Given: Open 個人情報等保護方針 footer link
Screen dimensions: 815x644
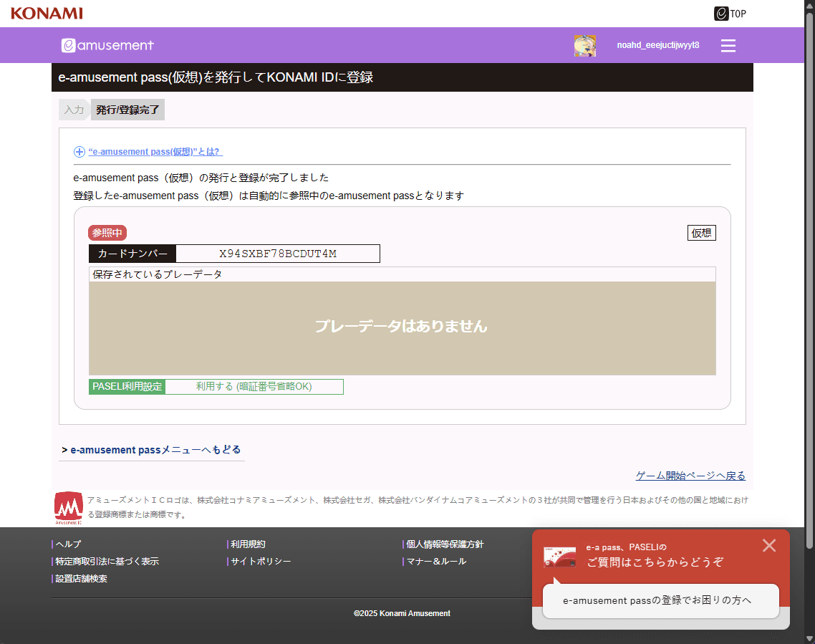Looking at the screenshot, I should (x=445, y=544).
